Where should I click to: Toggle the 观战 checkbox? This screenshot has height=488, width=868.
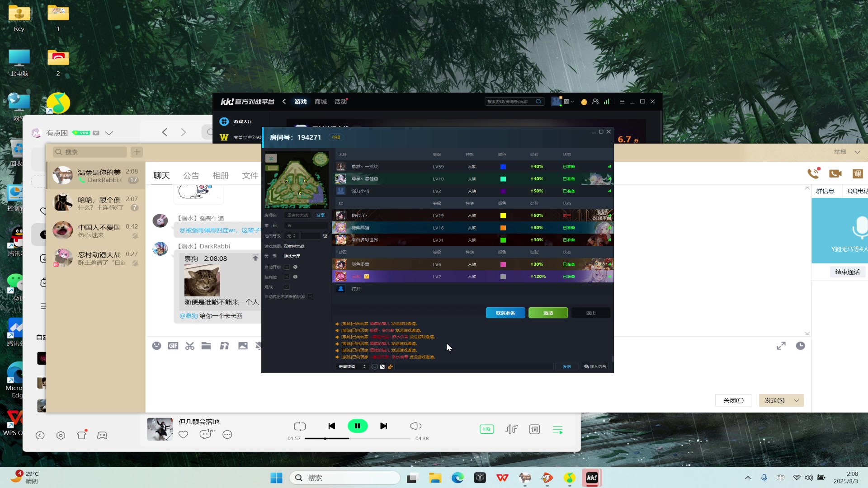[x=287, y=287]
